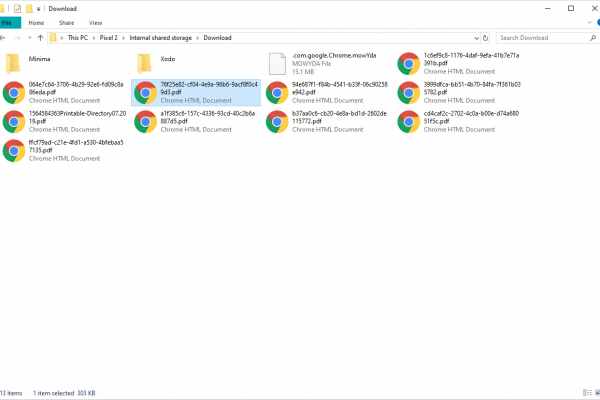
Task: Select Chrome icon of file starting 94e687f1
Action: (x=277, y=93)
